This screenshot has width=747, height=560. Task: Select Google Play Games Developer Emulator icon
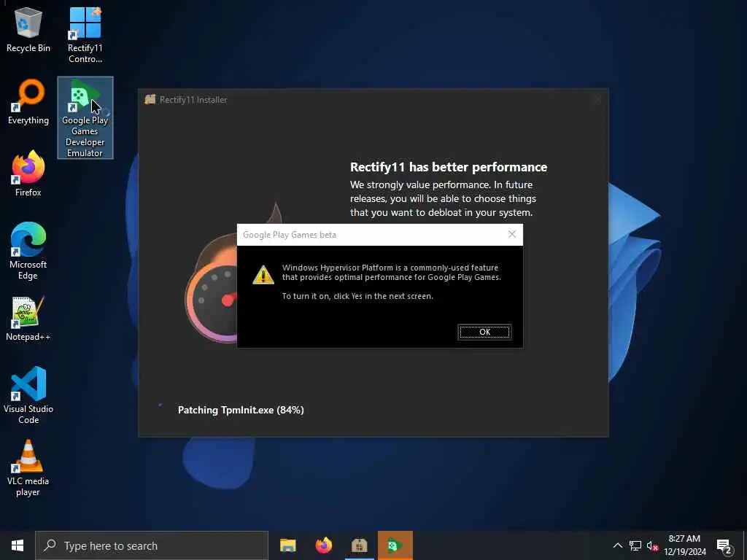point(85,117)
